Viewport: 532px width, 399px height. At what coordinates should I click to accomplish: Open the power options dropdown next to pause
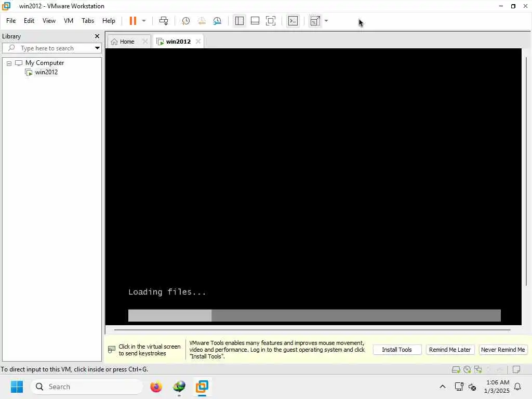[x=144, y=21]
